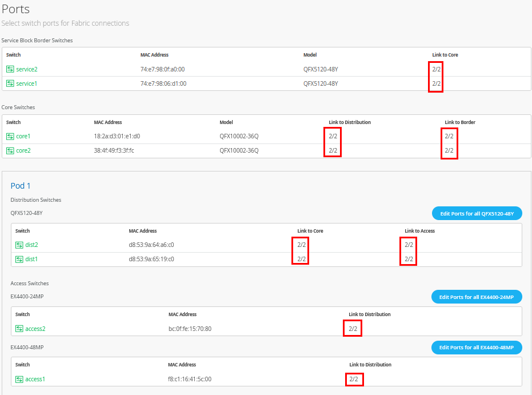Select service2 Link to Core value 2/2

437,69
